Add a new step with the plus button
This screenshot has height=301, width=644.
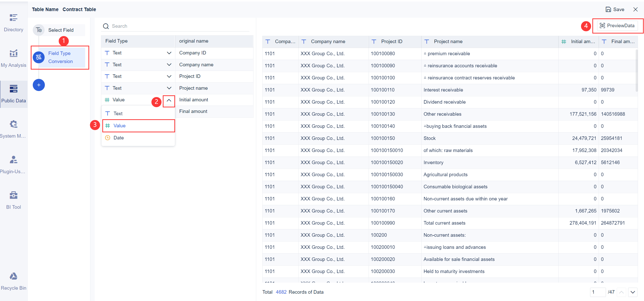pyautogui.click(x=39, y=85)
